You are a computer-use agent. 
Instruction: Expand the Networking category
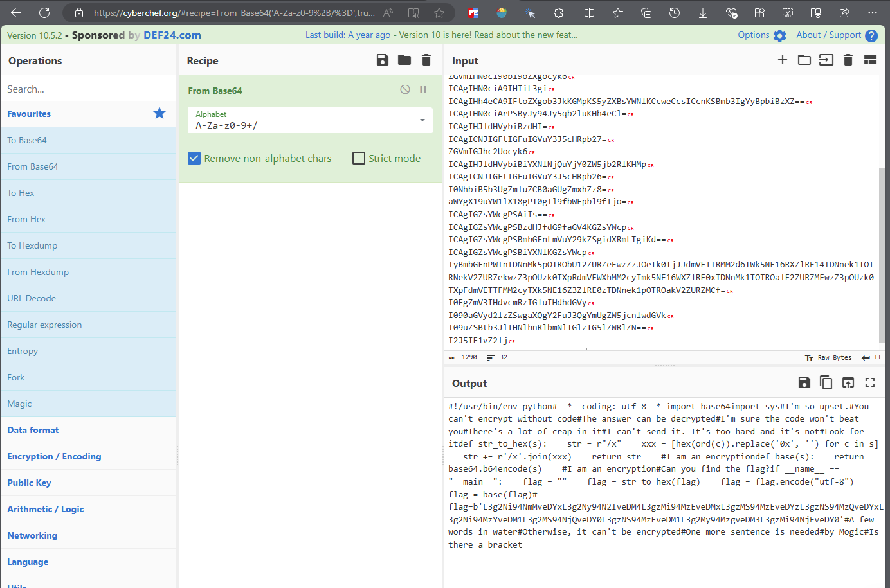click(x=88, y=535)
